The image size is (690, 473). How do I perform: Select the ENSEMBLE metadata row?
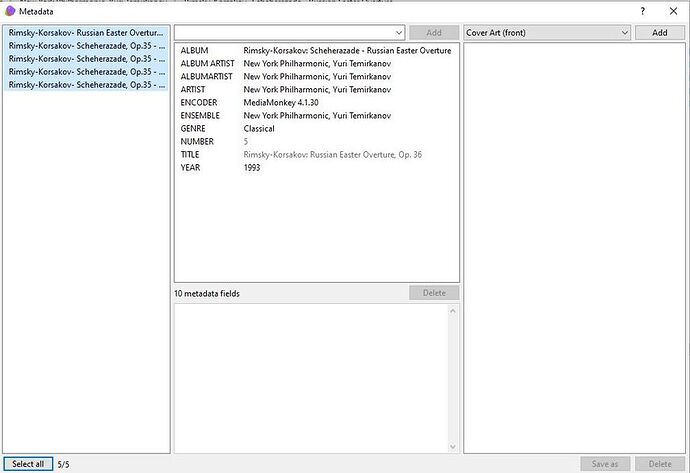pos(316,115)
